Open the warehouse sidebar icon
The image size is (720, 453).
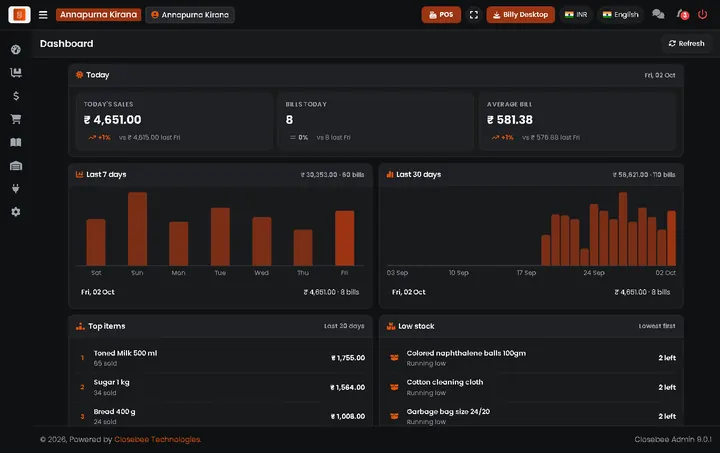tap(16, 166)
